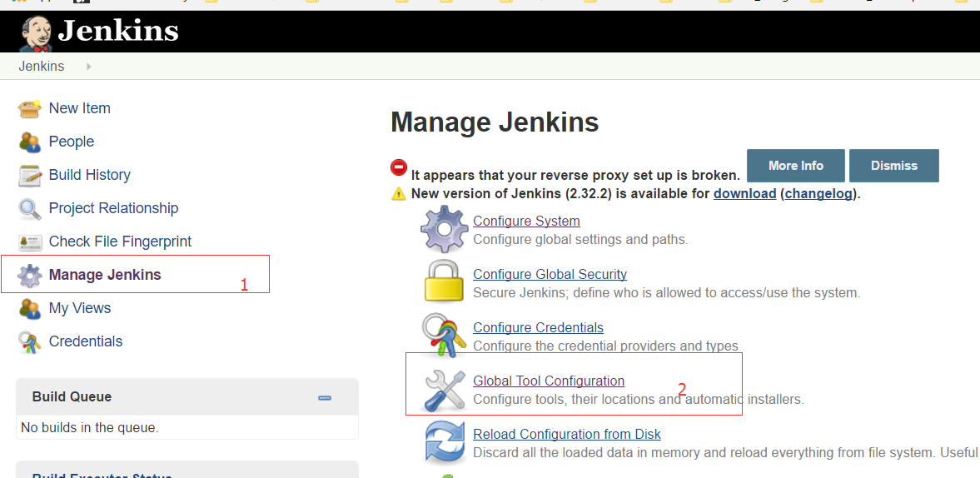Click the Credentials keys icon in sidebar
The width and height of the screenshot is (980, 478).
tap(29, 341)
